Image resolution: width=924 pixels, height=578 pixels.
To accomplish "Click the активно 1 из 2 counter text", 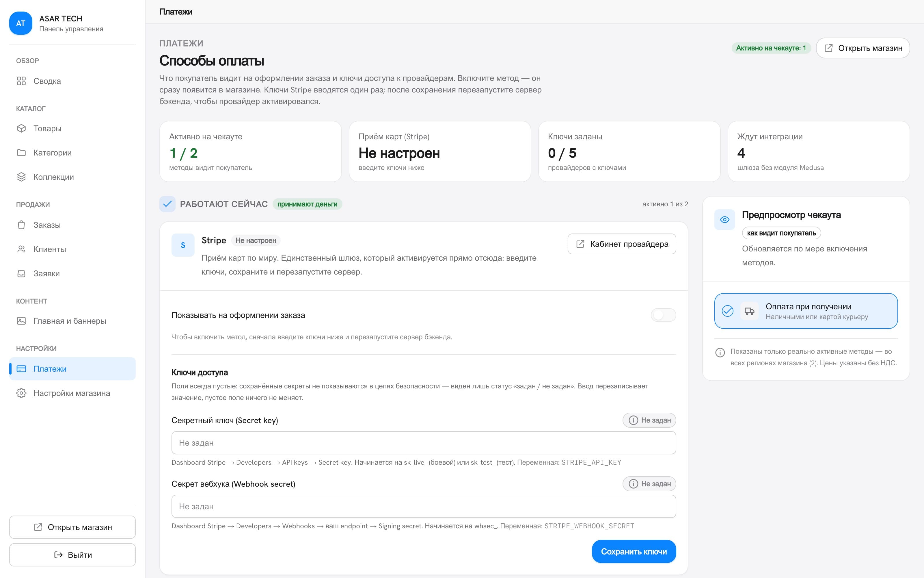I will pyautogui.click(x=665, y=204).
